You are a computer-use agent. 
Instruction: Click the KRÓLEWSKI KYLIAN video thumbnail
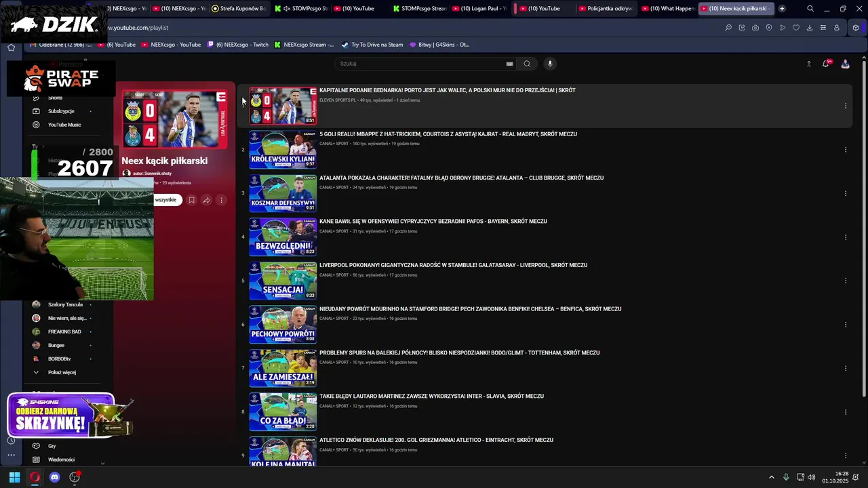point(283,150)
